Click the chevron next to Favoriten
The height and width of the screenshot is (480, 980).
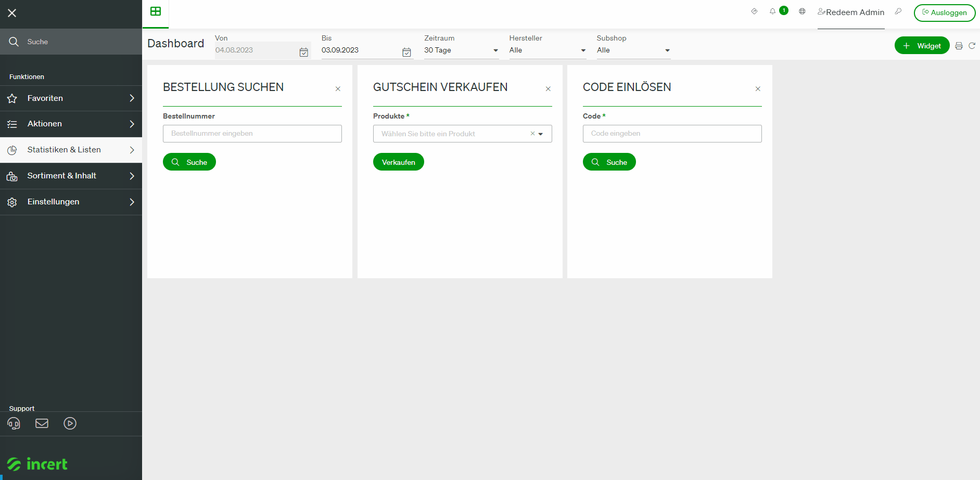click(132, 98)
